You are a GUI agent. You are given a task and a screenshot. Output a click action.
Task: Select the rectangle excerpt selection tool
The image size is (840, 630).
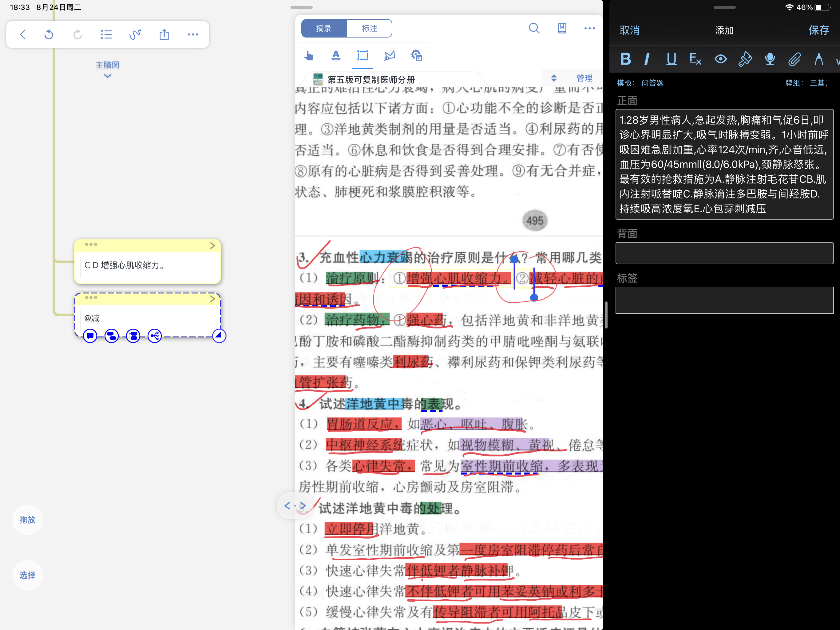[x=363, y=56]
